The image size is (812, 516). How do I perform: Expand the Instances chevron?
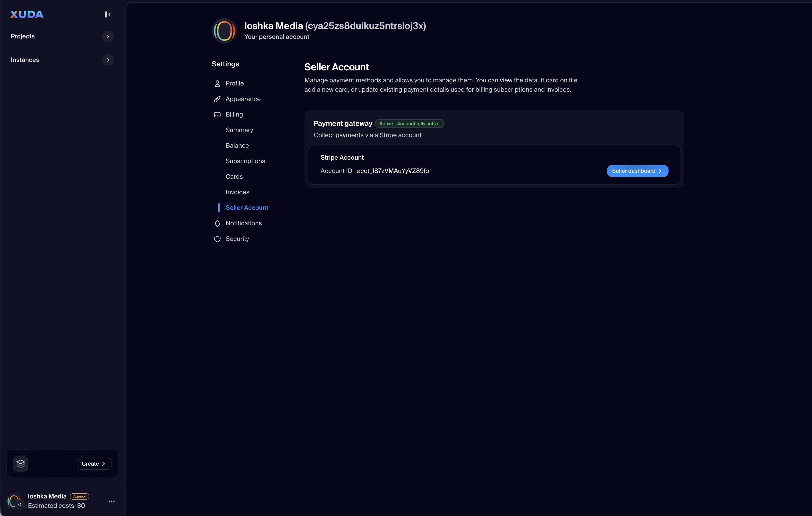pyautogui.click(x=107, y=60)
